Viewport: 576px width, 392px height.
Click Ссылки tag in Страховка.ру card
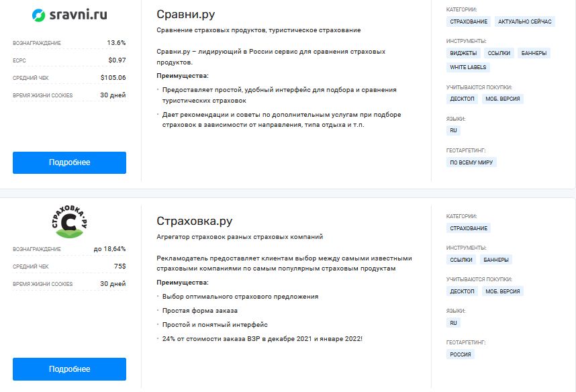461,260
